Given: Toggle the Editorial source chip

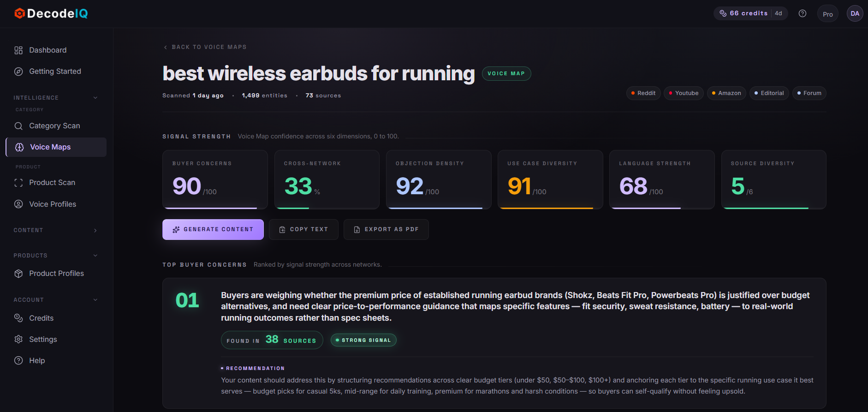Looking at the screenshot, I should (769, 93).
